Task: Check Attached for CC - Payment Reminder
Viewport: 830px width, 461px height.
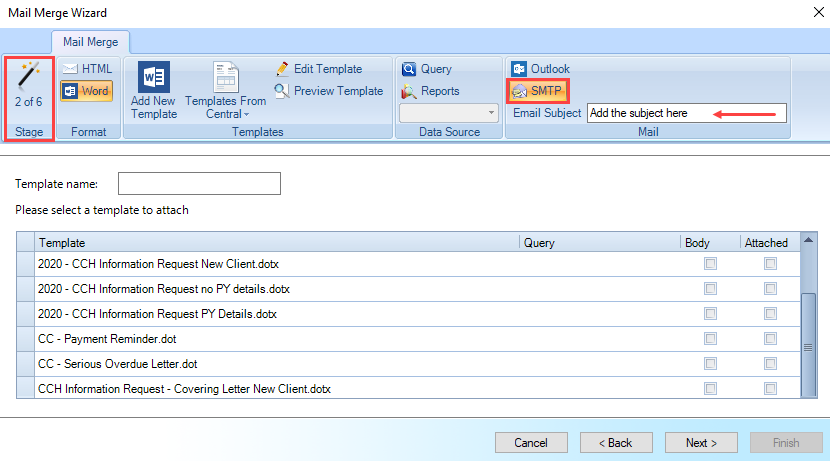Action: [770, 338]
